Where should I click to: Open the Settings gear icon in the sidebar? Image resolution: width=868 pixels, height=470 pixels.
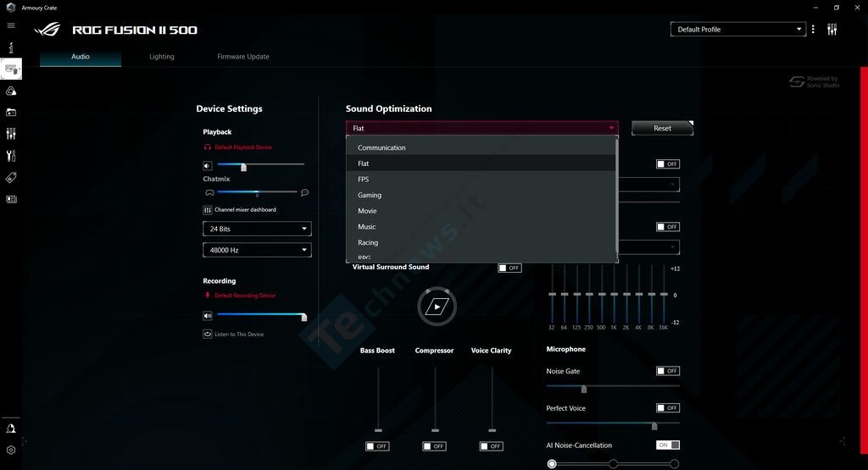[10, 450]
